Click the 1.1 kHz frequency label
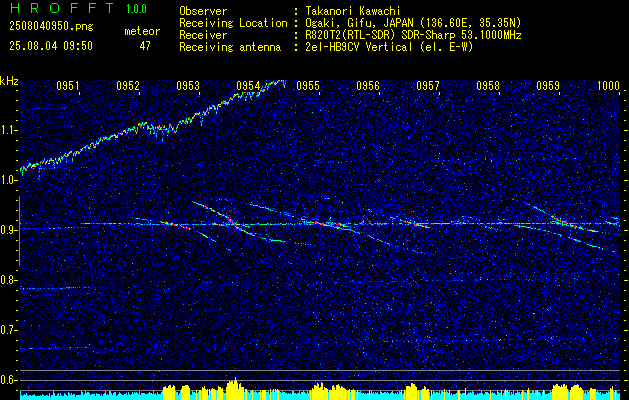629x400 pixels. pos(9,131)
